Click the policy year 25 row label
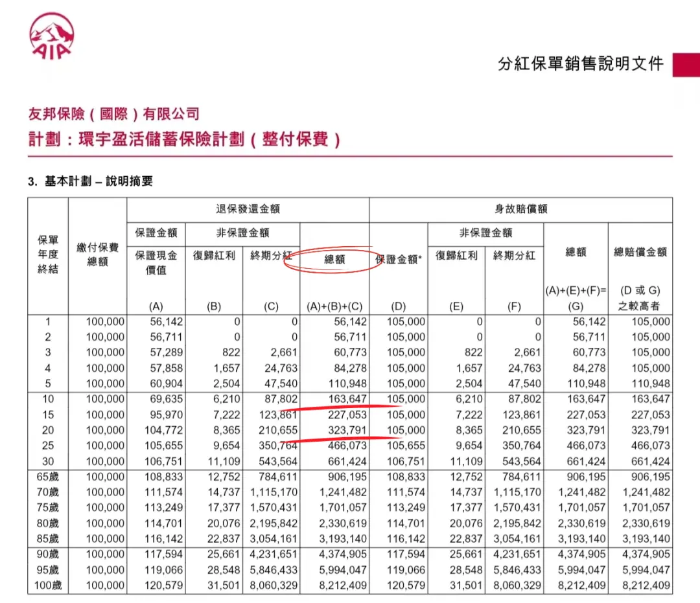 (x=48, y=446)
